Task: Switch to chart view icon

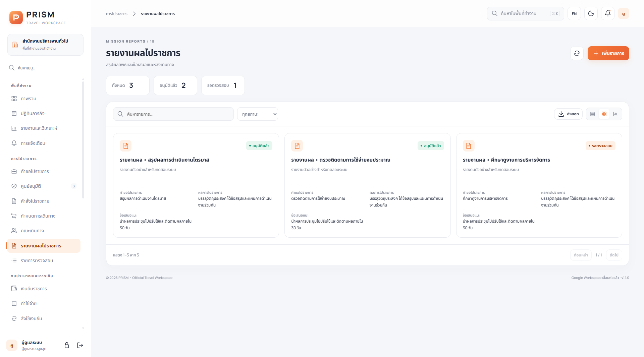Action: pos(615,114)
